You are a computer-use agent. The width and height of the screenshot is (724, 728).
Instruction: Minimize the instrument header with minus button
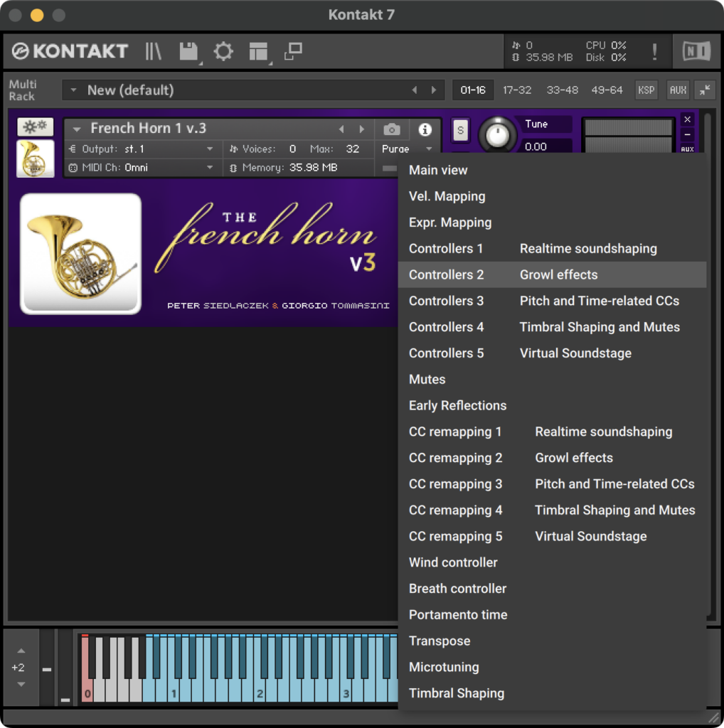point(687,134)
